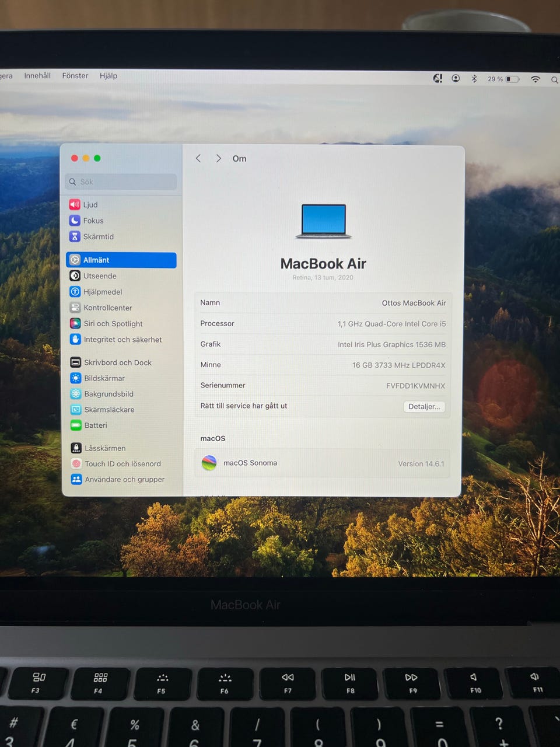Open Batteri battery icon in sidebar
Screen dimensions: 560x747
point(76,425)
